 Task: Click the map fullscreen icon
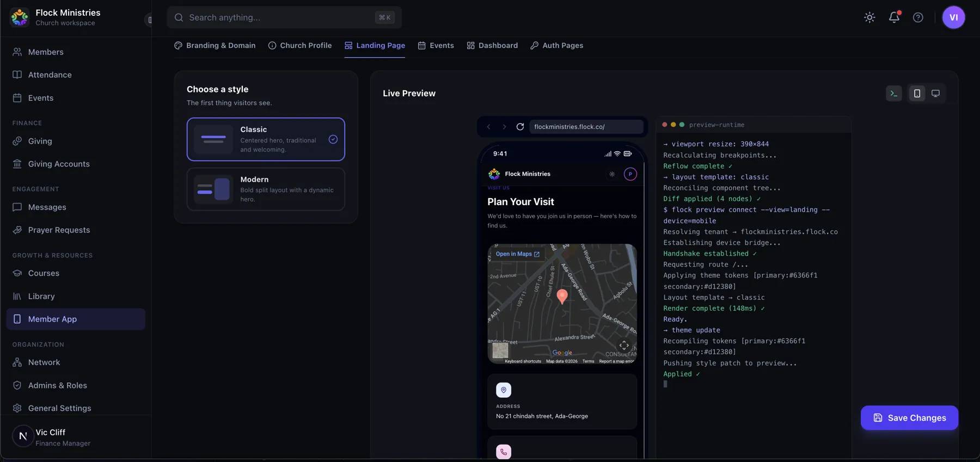point(624,346)
